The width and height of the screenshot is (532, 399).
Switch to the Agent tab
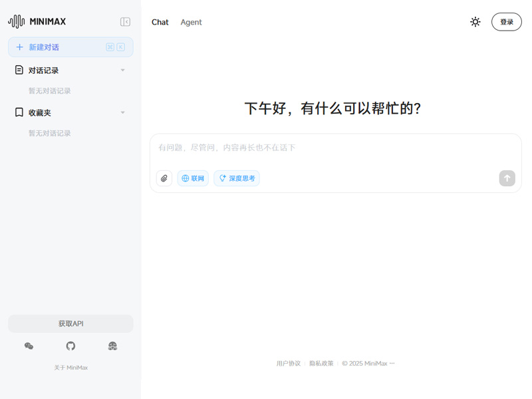(191, 22)
